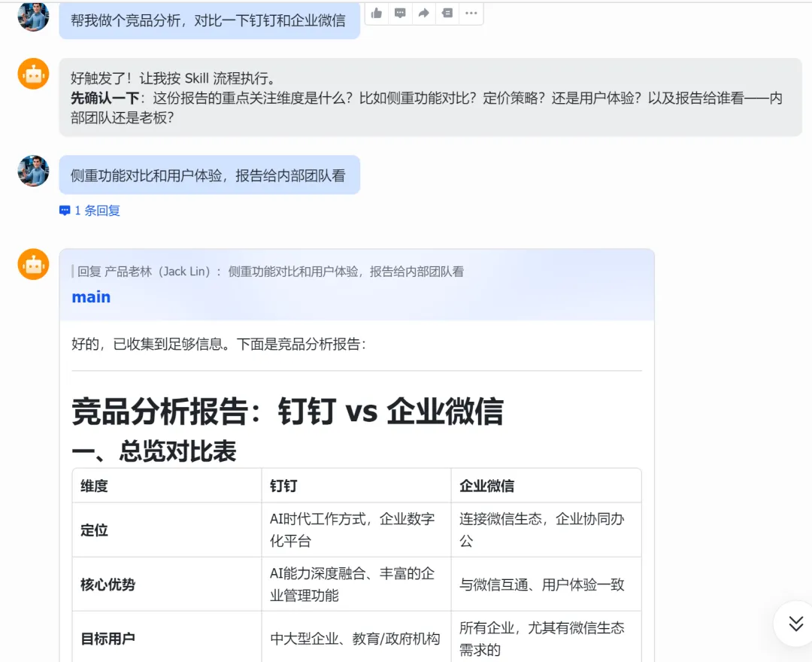This screenshot has height=662, width=812.
Task: Click the bold text 先确认一下
Action: click(105, 99)
